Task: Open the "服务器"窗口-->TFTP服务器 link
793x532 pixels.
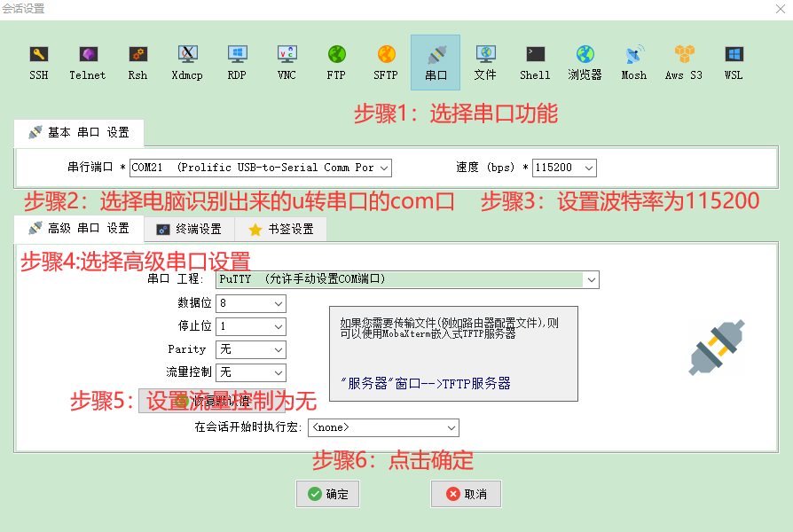Action: click(426, 384)
